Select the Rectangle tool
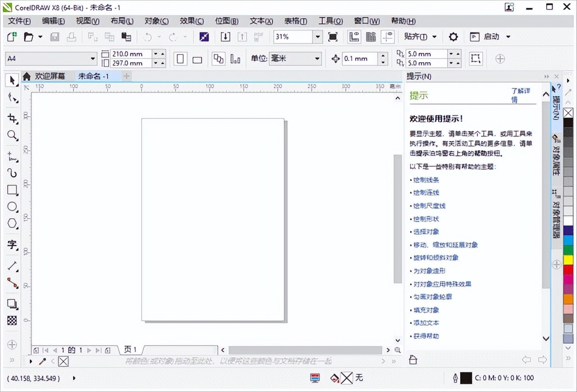The height and width of the screenshot is (392, 577). (12, 190)
